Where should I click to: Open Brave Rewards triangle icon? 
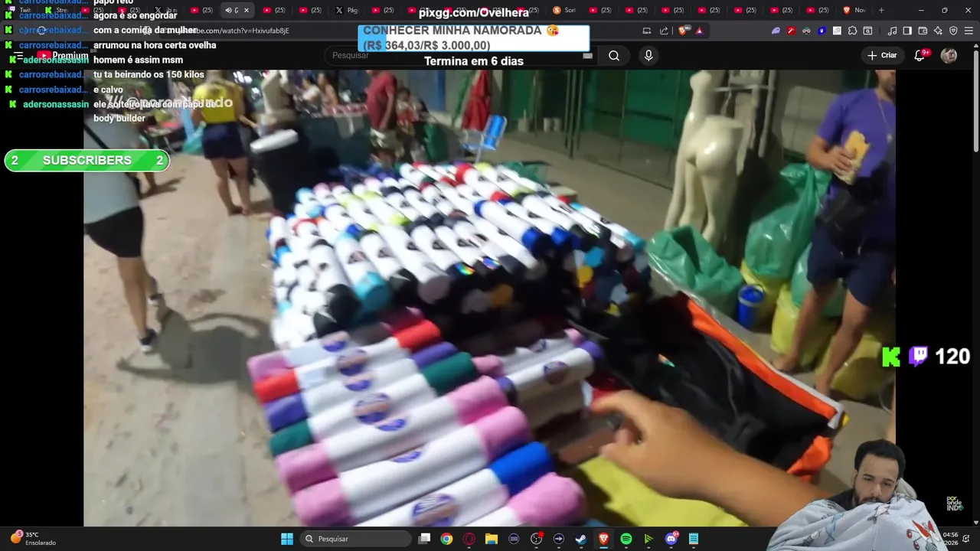tap(699, 31)
